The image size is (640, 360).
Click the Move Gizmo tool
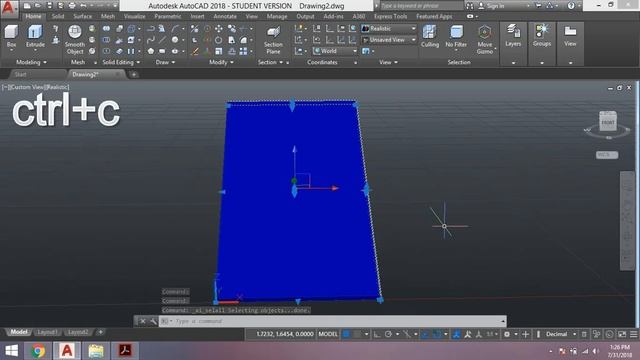pos(485,40)
